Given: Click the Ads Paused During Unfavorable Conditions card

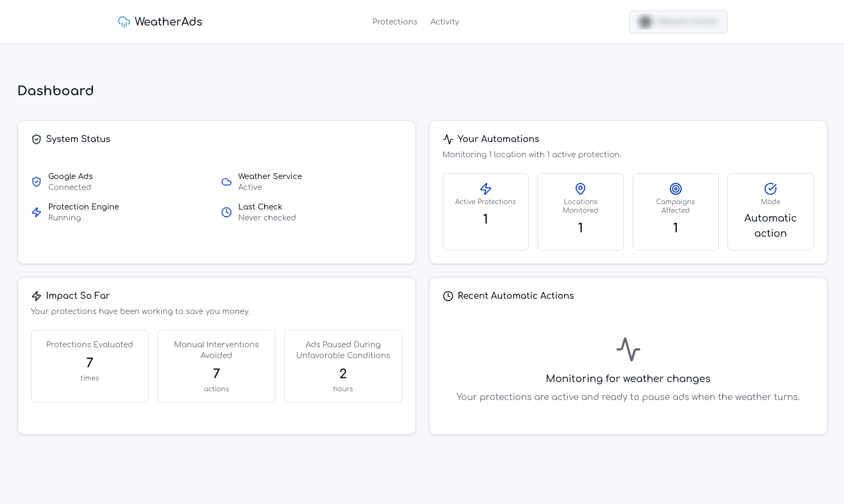Looking at the screenshot, I should pos(343,366).
